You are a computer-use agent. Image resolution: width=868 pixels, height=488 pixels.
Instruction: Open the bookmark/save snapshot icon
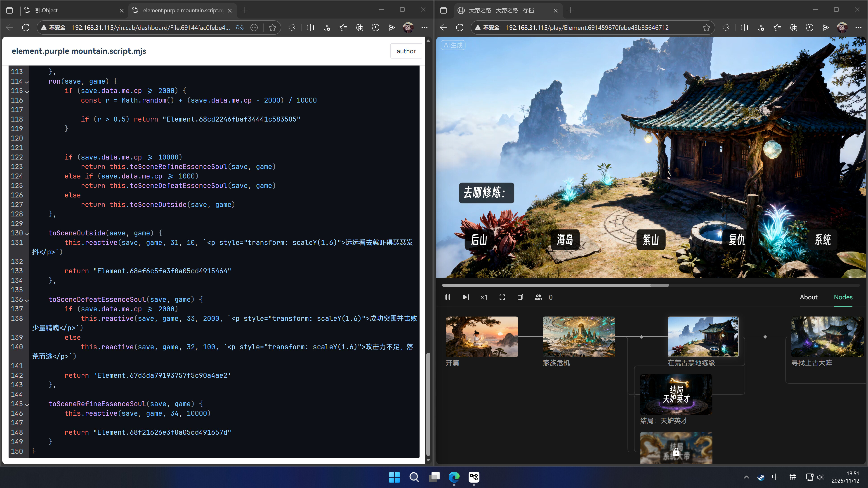point(520,297)
